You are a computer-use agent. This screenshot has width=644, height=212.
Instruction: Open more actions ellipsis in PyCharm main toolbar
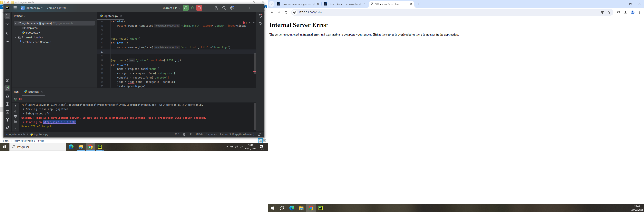pos(206,8)
